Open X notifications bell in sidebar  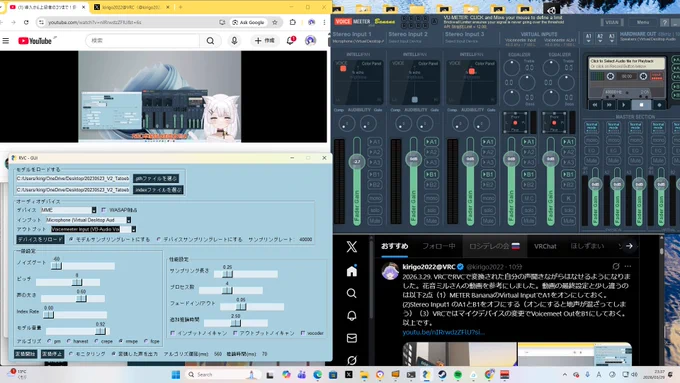[x=352, y=316]
